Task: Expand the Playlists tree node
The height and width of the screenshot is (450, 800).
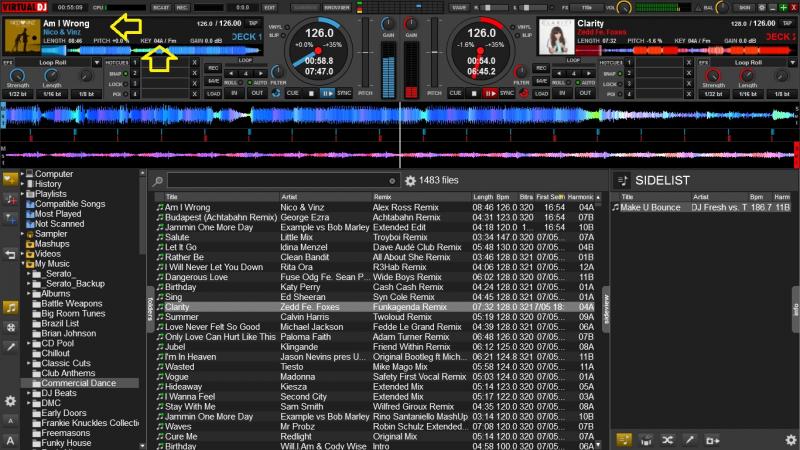Action: [22, 194]
